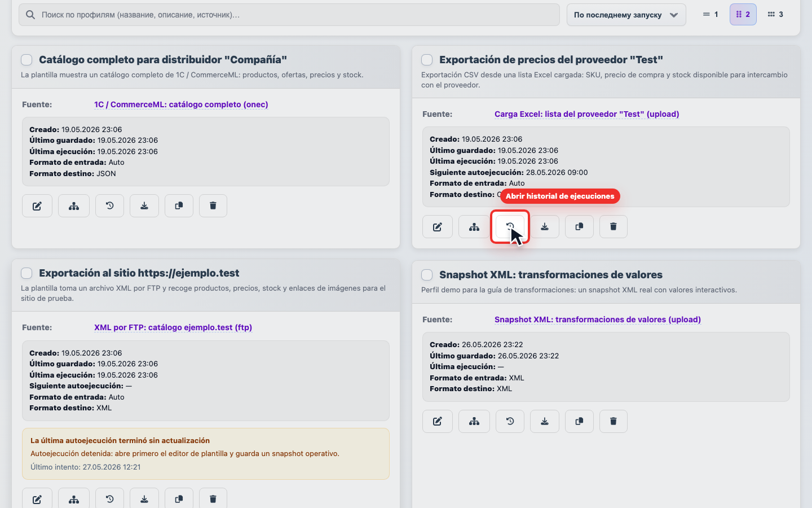Screen dimensions: 812x508
Task: Tick the Exportación de precios del proveedor checkbox
Action: tap(427, 60)
